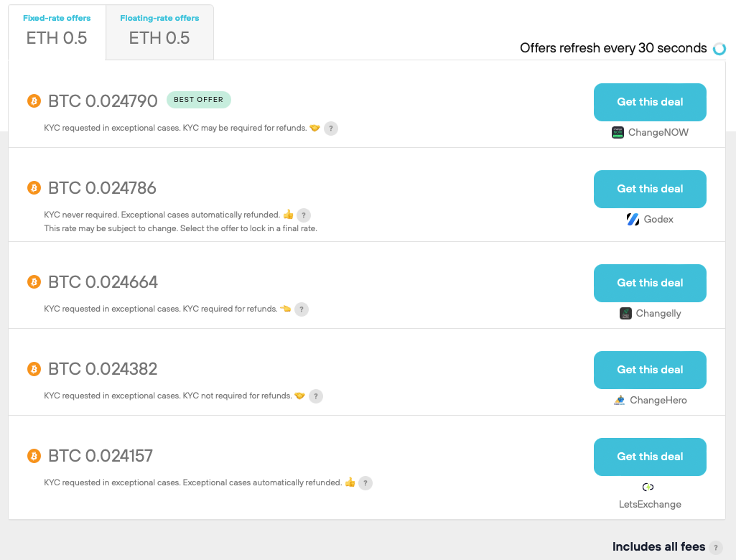
Task: Switch to the Floating-rate offers tab
Action: click(159, 32)
